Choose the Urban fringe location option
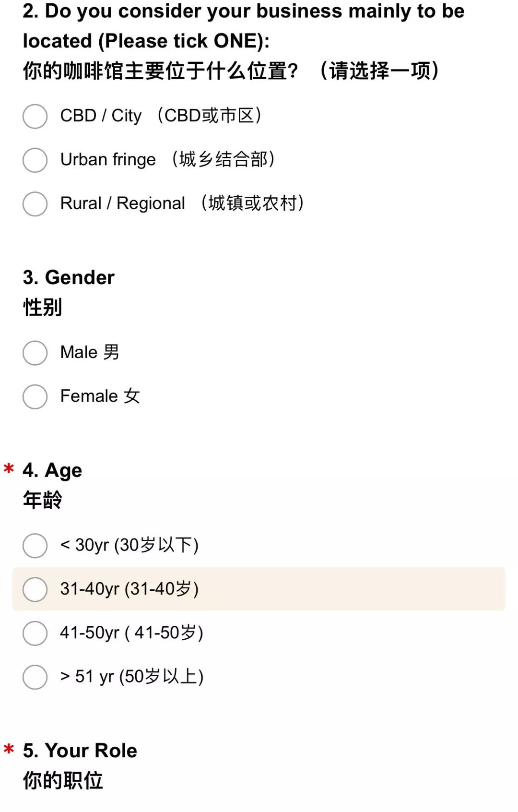 click(35, 160)
